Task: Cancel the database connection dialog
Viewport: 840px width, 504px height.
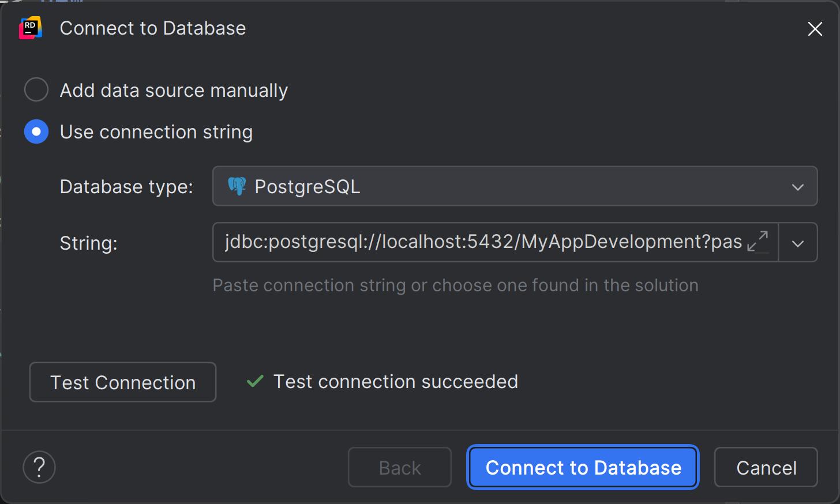Action: coord(766,468)
